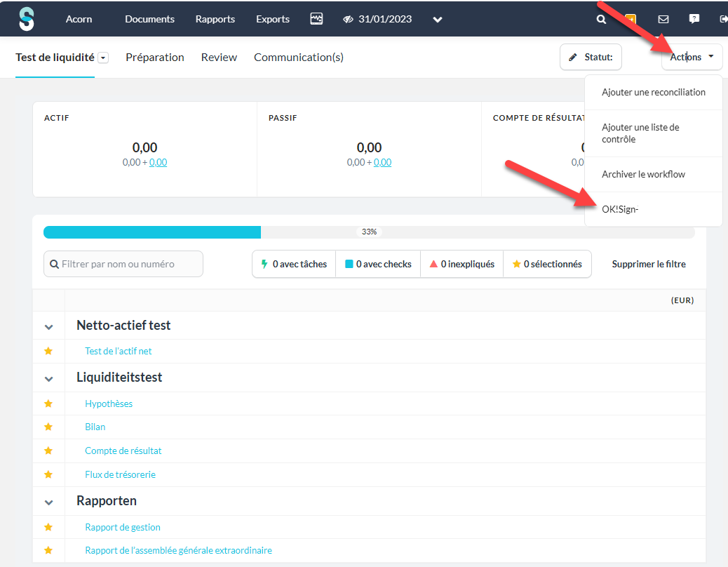Viewport: 728px width, 567px height.
Task: Open the Flux de trésorerie link
Action: tap(120, 474)
